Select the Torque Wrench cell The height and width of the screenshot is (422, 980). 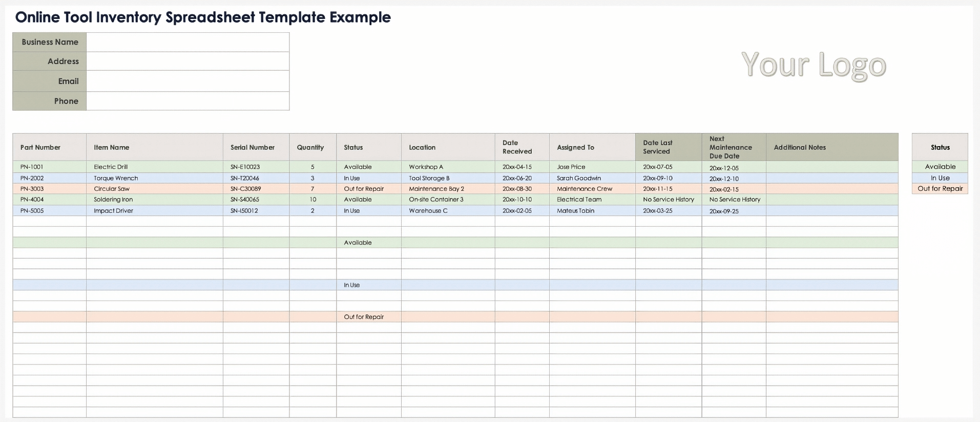155,178
